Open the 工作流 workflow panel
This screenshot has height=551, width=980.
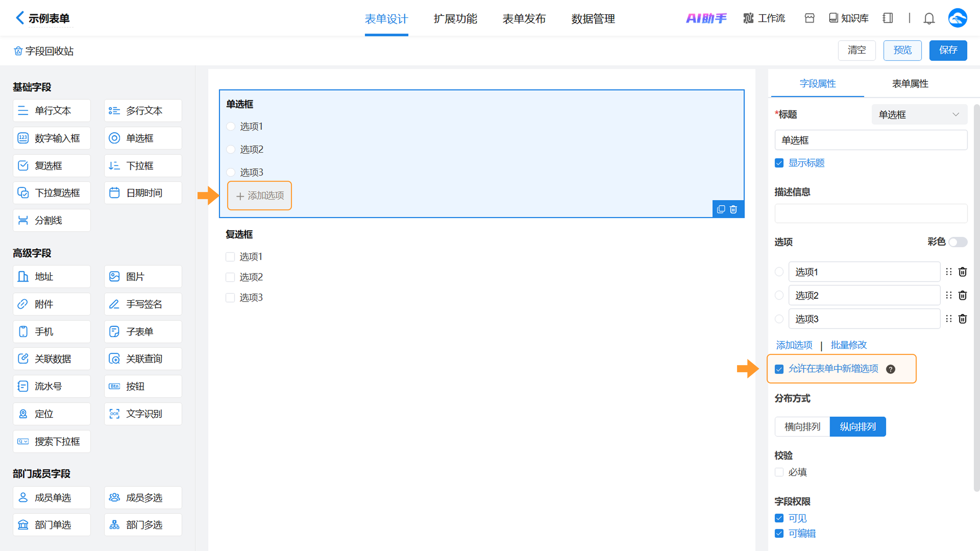click(x=764, y=18)
